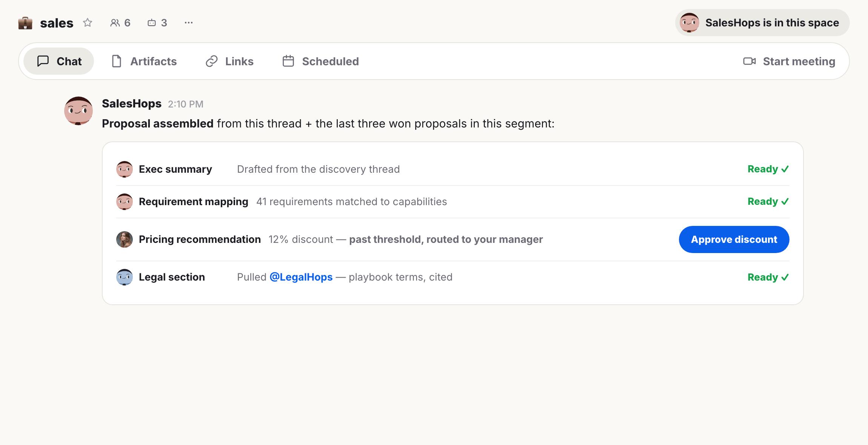Click the 2:10 PM timestamp
This screenshot has height=445, width=868.
point(186,104)
